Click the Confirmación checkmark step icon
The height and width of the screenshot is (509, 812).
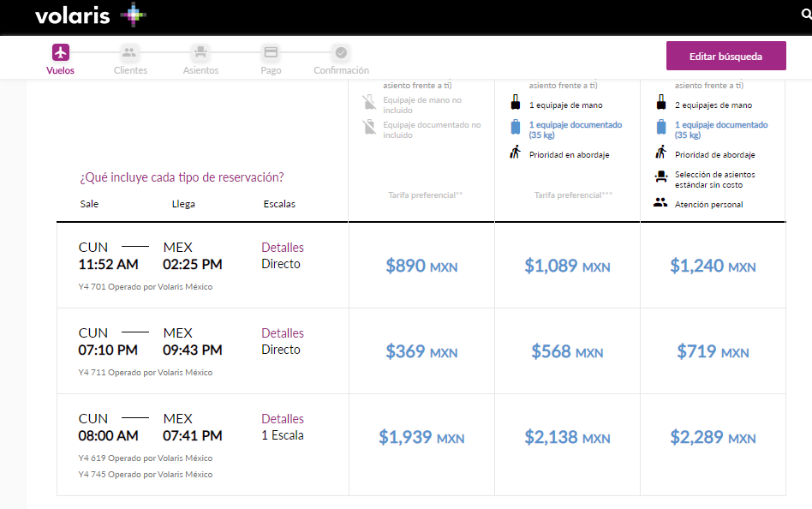coord(341,52)
